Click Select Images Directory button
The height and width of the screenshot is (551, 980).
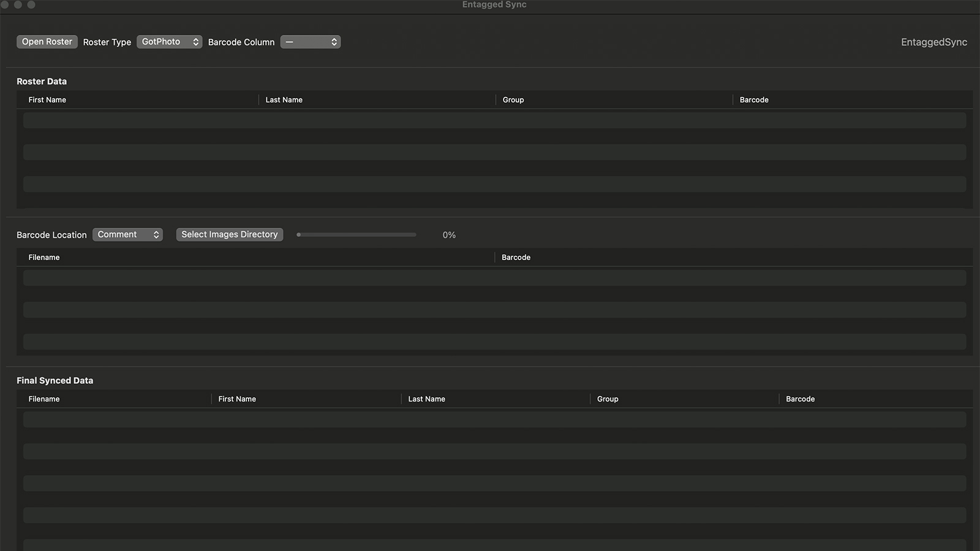click(230, 234)
